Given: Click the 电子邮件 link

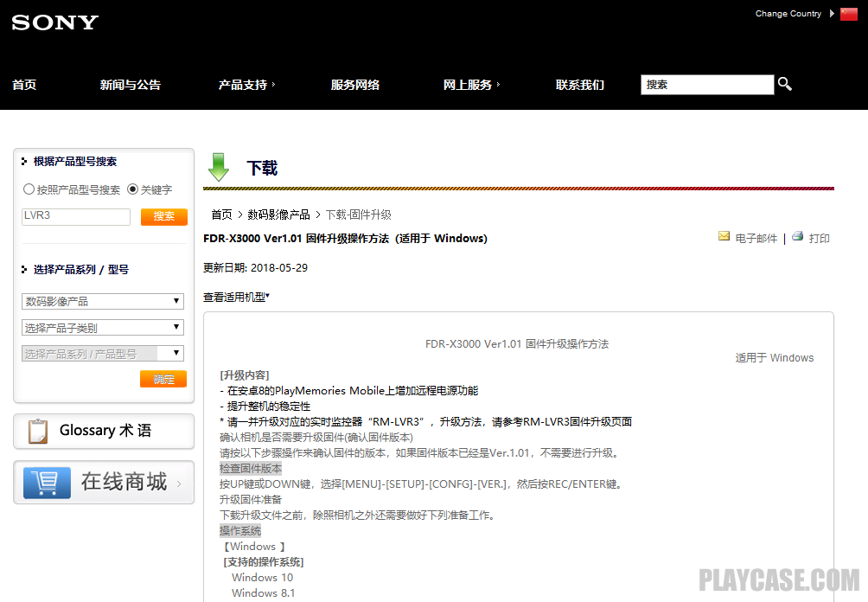Looking at the screenshot, I should click(756, 238).
